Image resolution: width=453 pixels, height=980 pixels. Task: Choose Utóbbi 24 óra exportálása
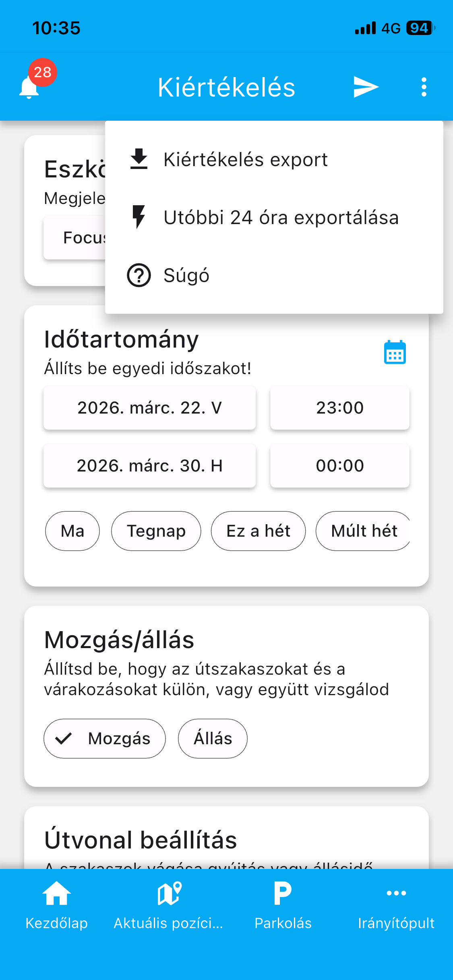pyautogui.click(x=281, y=217)
